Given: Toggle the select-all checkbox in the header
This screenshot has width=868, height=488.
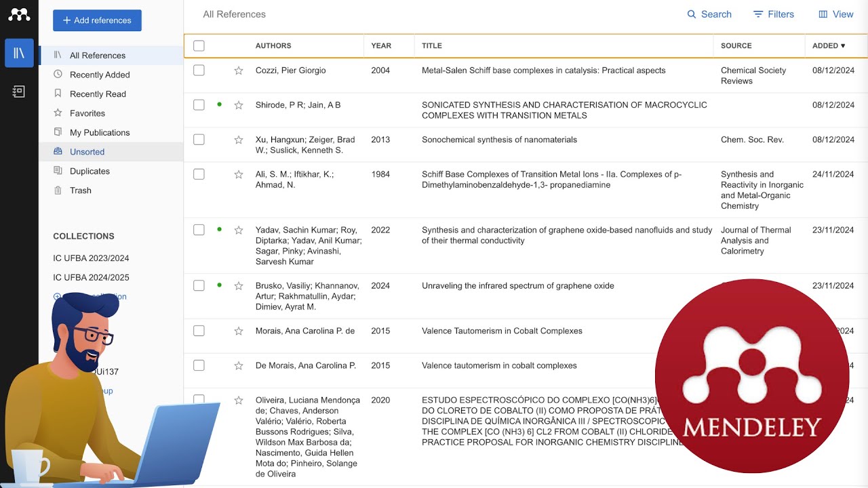Looking at the screenshot, I should coord(199,46).
